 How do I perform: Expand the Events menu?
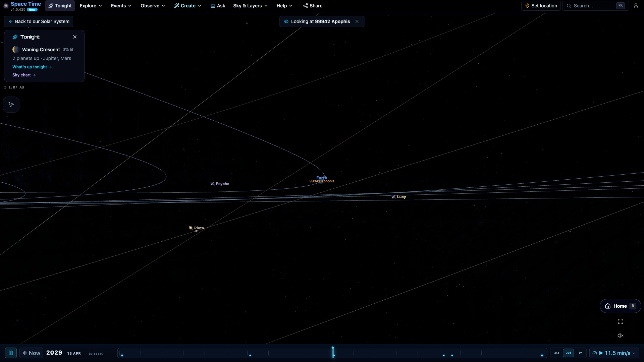(x=121, y=6)
